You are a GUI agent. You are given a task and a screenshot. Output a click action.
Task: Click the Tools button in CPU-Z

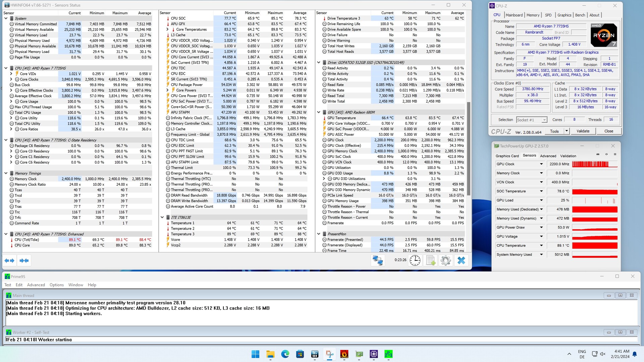point(554,131)
